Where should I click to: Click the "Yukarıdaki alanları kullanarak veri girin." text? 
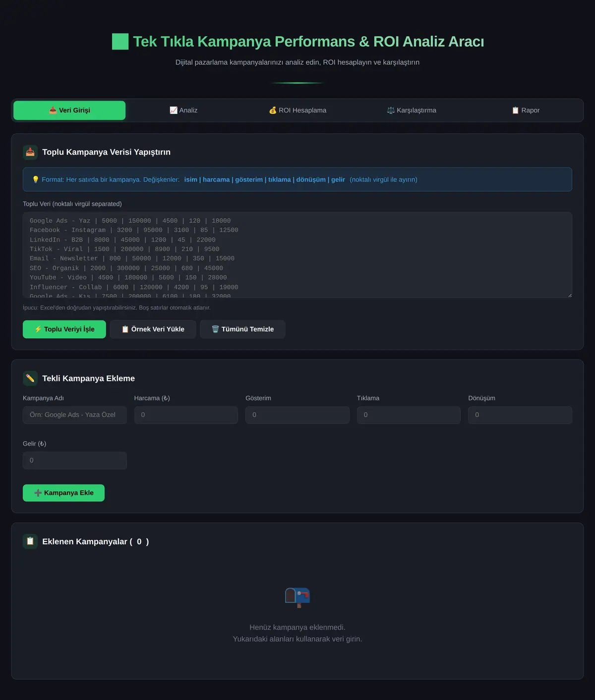[297, 639]
